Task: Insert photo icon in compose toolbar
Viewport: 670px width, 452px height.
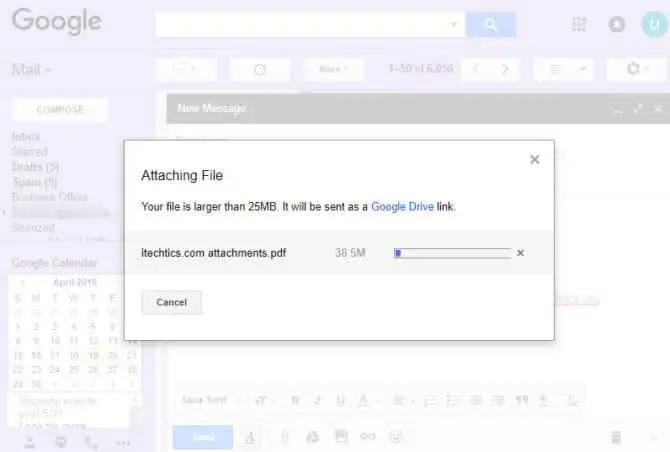Action: 341,436
